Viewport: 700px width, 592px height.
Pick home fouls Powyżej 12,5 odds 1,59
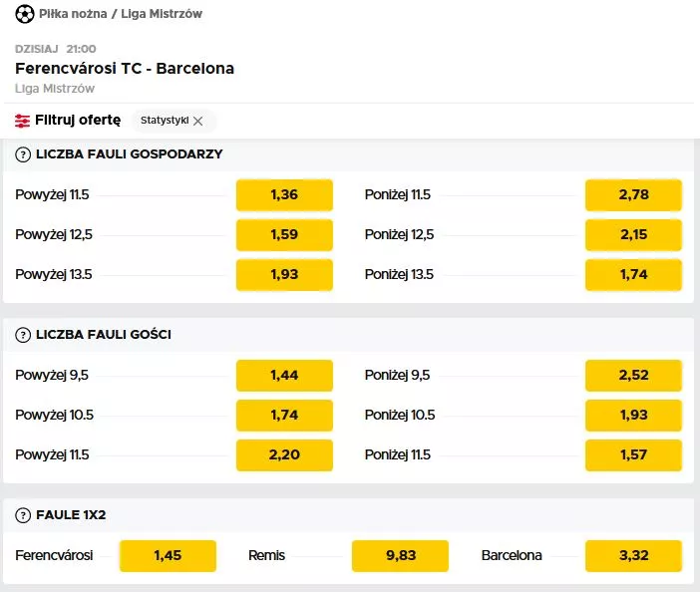coord(284,234)
